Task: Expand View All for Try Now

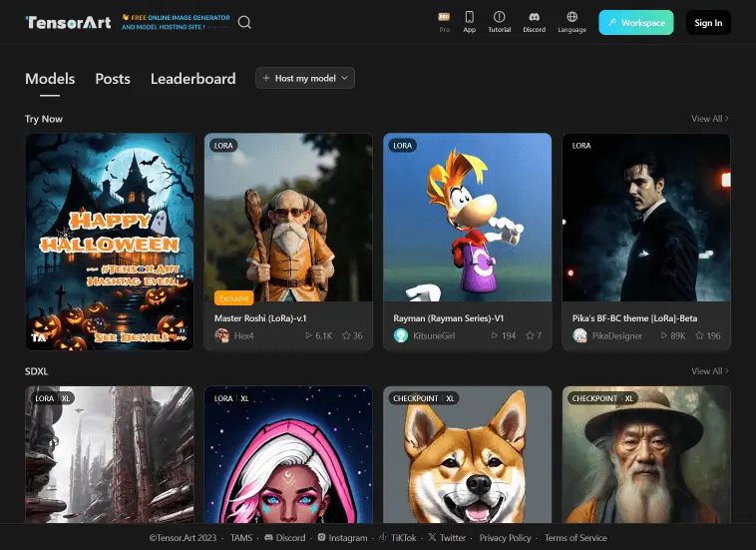Action: (709, 119)
